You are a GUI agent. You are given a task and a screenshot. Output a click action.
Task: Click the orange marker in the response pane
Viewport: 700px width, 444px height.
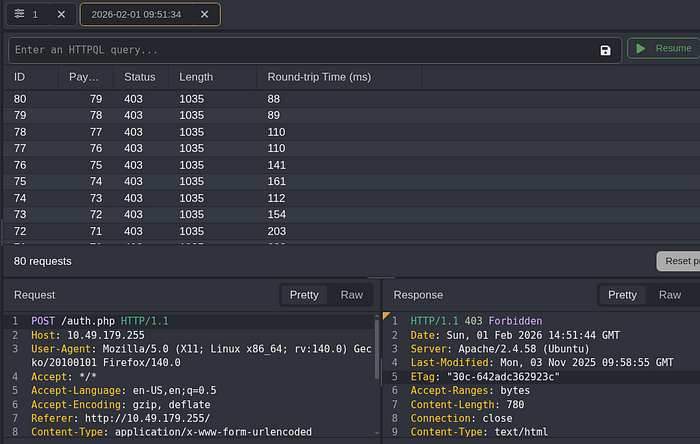coord(386,315)
